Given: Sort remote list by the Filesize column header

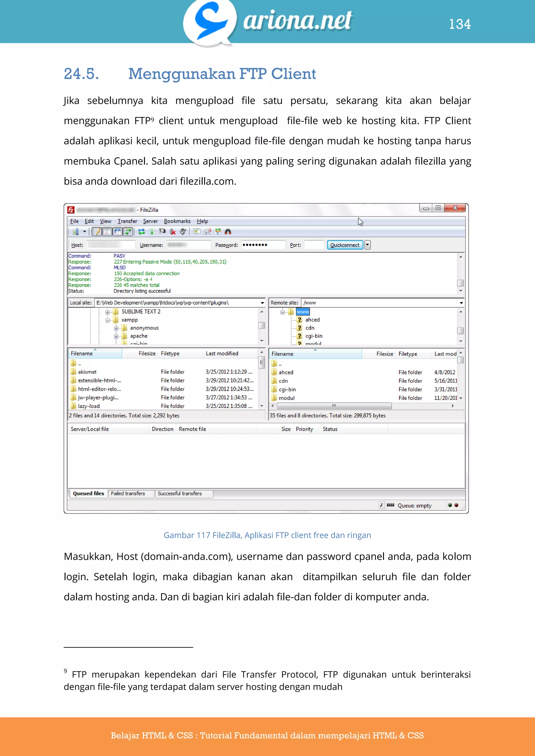Looking at the screenshot, I should coord(385,354).
